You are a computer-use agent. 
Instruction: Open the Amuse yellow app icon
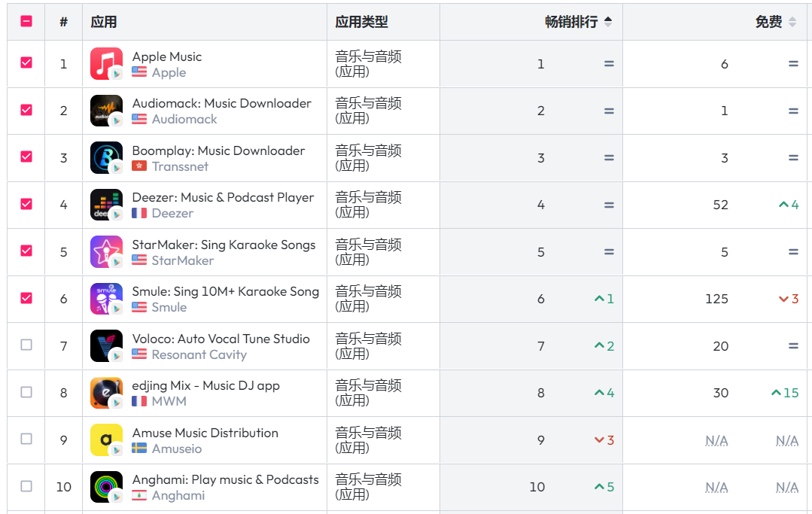(106, 440)
